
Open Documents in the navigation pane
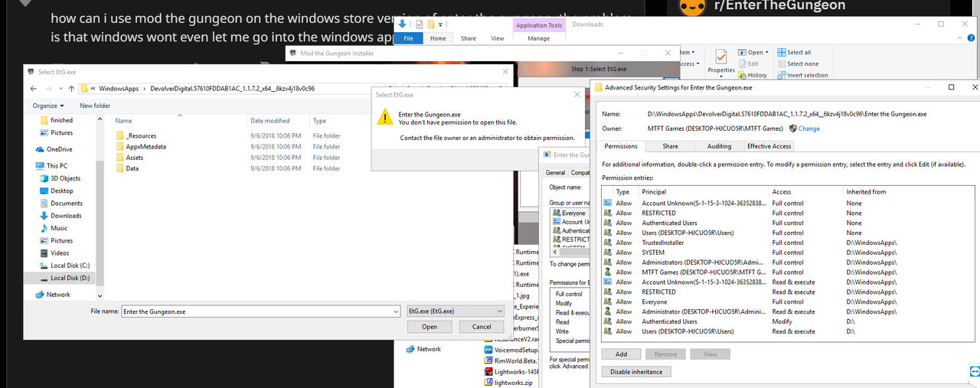click(67, 203)
